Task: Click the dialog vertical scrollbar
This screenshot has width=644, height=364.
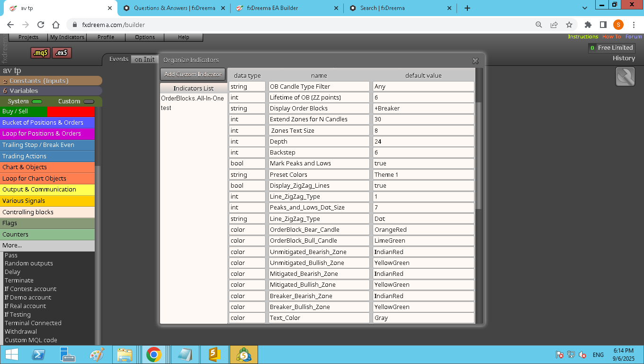Action: 479,156
